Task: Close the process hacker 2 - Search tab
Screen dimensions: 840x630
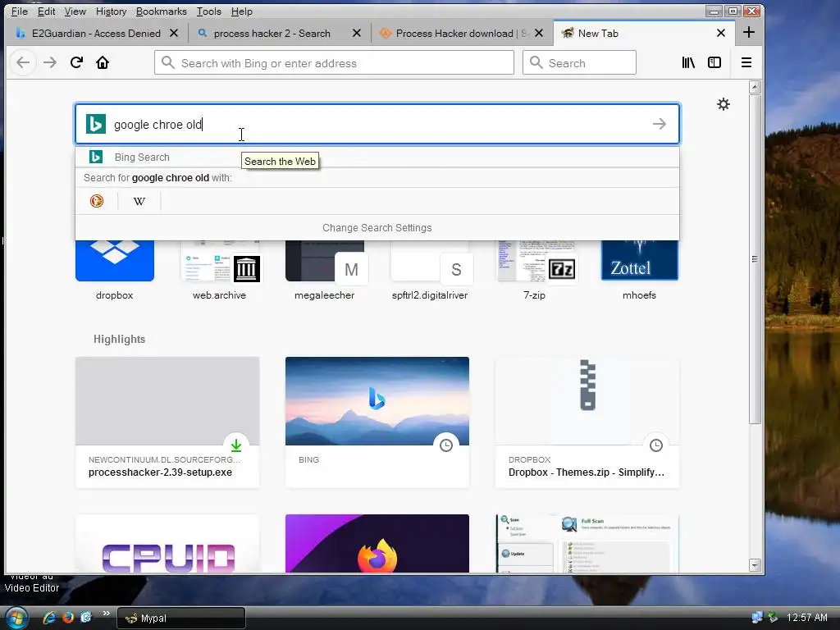Action: 357,33
